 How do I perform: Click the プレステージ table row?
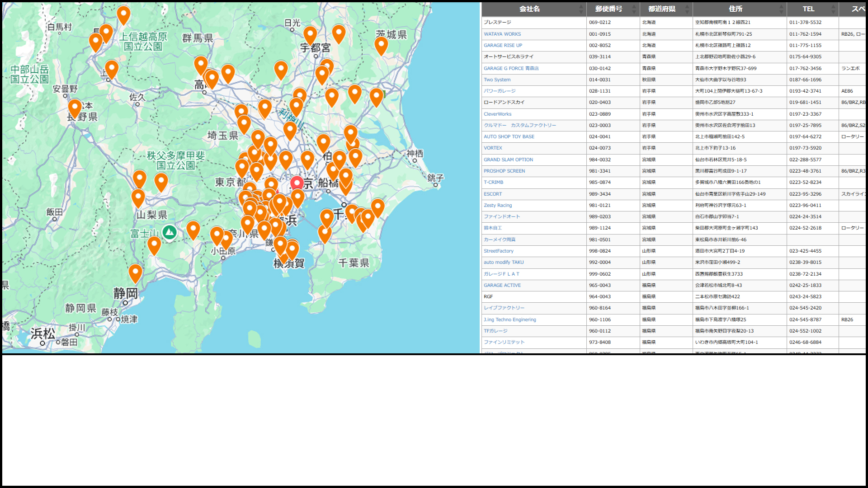point(497,22)
